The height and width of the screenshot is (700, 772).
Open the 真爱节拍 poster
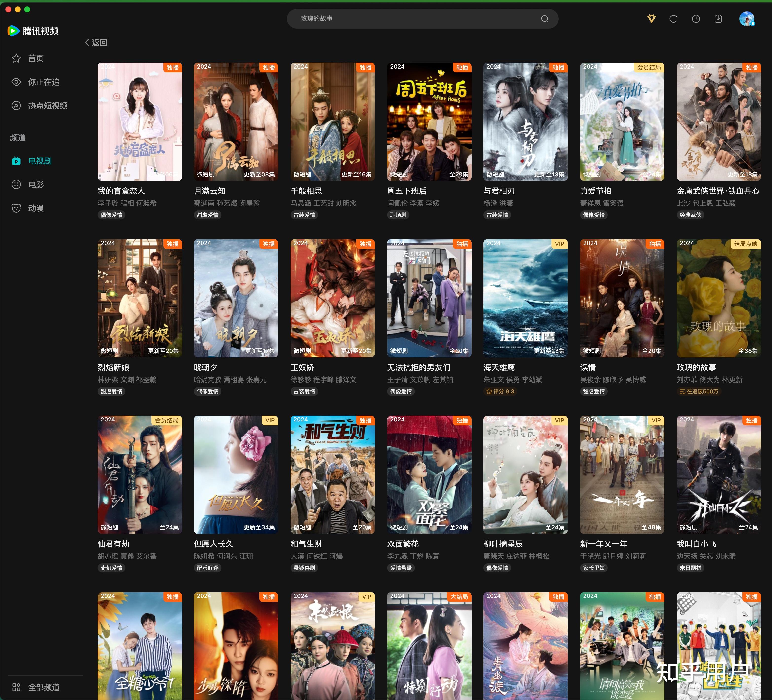622,122
